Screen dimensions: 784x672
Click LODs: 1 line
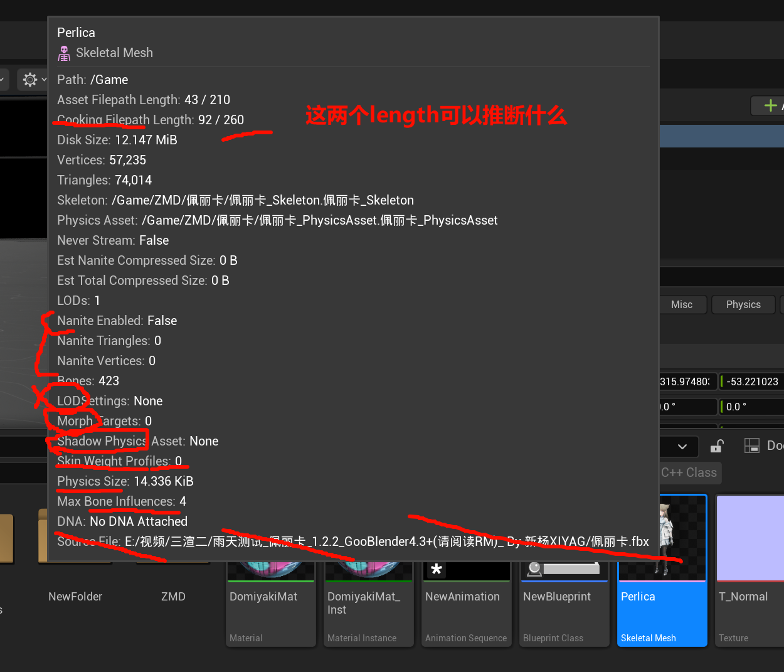pos(78,301)
